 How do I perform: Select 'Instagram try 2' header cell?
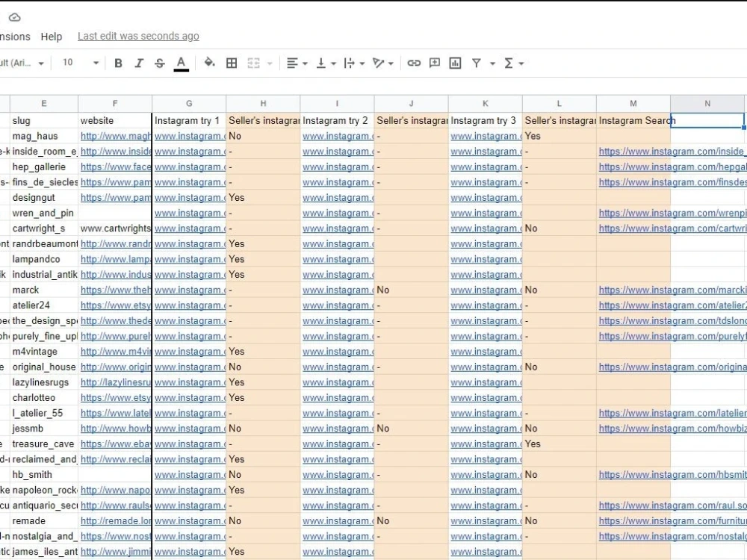click(338, 120)
